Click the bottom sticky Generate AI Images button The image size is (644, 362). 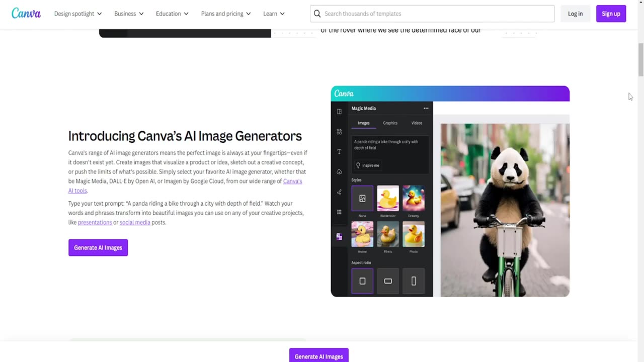pyautogui.click(x=318, y=356)
